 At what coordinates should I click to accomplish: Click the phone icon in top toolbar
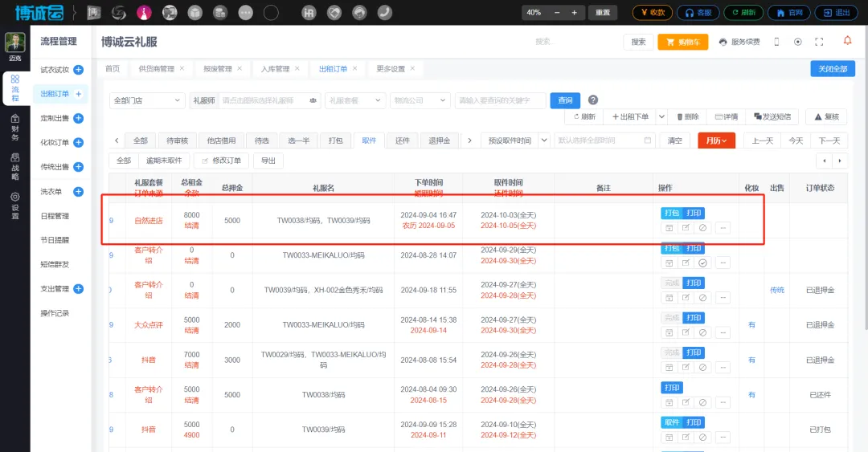point(384,12)
